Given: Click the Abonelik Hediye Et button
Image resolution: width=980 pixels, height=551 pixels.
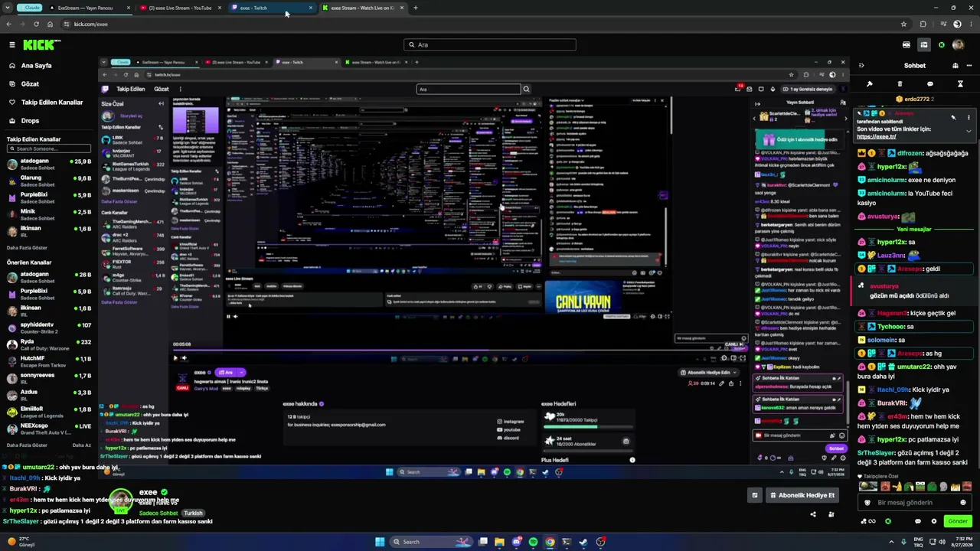Looking at the screenshot, I should [x=802, y=495].
